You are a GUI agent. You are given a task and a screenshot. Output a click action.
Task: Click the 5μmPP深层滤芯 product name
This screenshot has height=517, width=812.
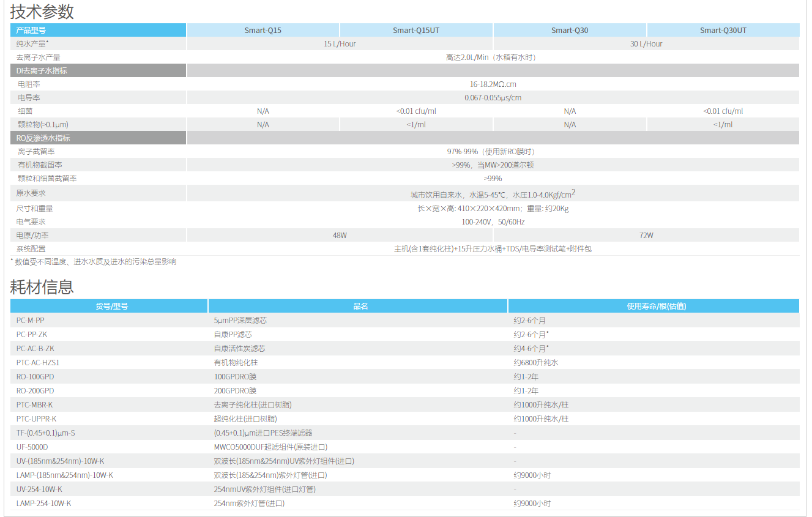[x=240, y=321]
